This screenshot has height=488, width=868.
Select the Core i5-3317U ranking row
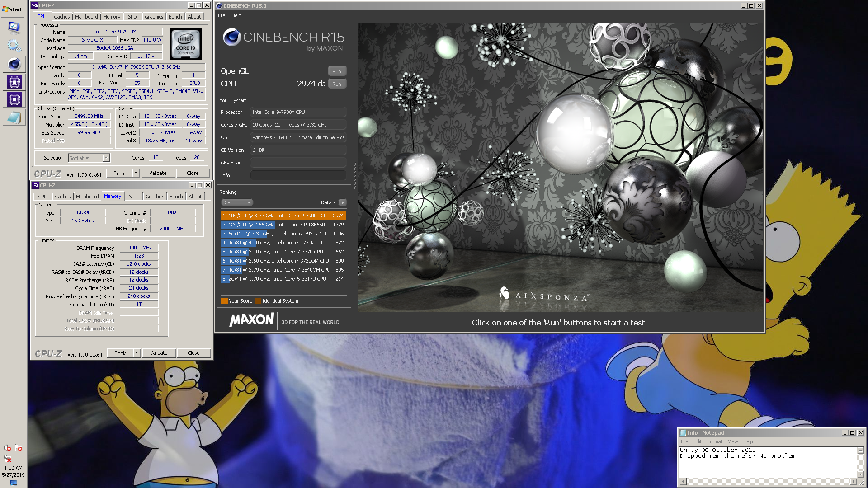tap(283, 279)
